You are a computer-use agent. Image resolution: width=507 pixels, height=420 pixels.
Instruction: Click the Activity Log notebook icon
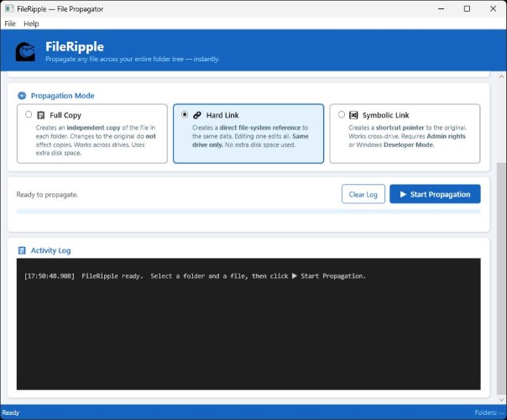22,250
